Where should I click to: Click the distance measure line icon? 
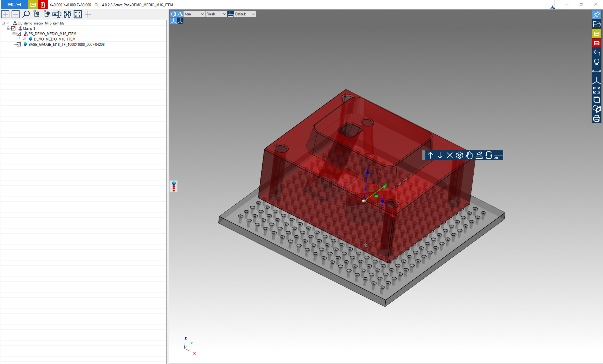[597, 71]
